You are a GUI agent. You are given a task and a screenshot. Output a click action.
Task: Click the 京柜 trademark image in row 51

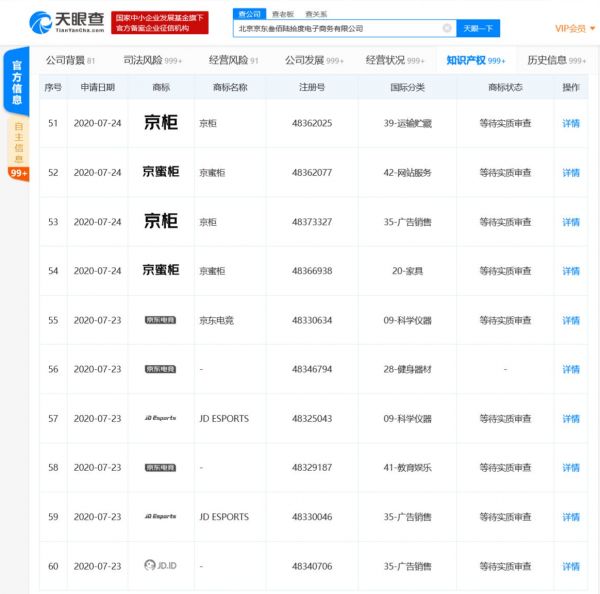(161, 123)
